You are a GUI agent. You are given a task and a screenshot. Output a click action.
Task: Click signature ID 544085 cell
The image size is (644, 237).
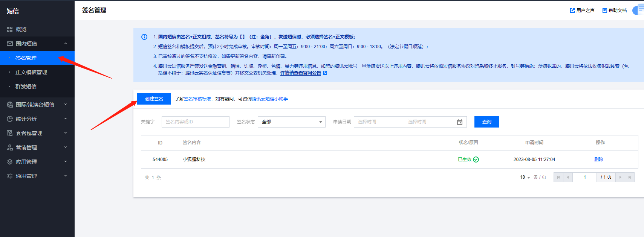click(160, 160)
